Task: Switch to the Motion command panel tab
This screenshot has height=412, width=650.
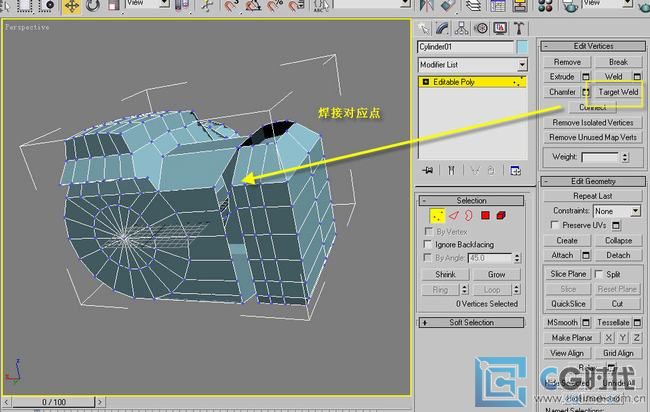Action: [x=481, y=28]
